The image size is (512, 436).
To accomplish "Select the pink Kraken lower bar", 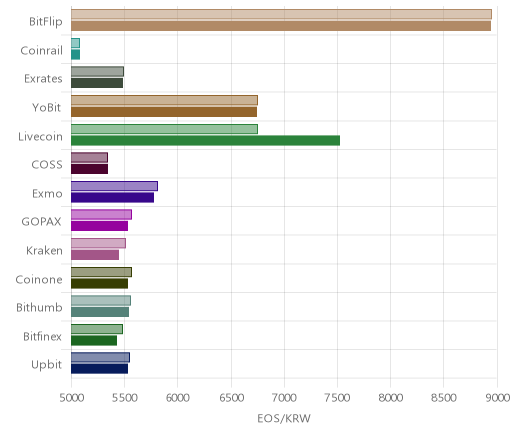I will click(95, 255).
